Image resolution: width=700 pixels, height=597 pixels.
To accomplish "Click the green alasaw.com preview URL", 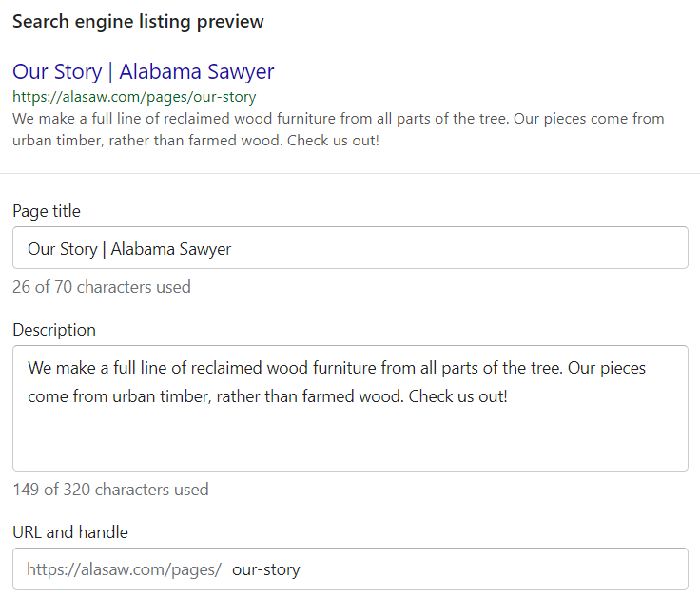I will click(x=134, y=96).
